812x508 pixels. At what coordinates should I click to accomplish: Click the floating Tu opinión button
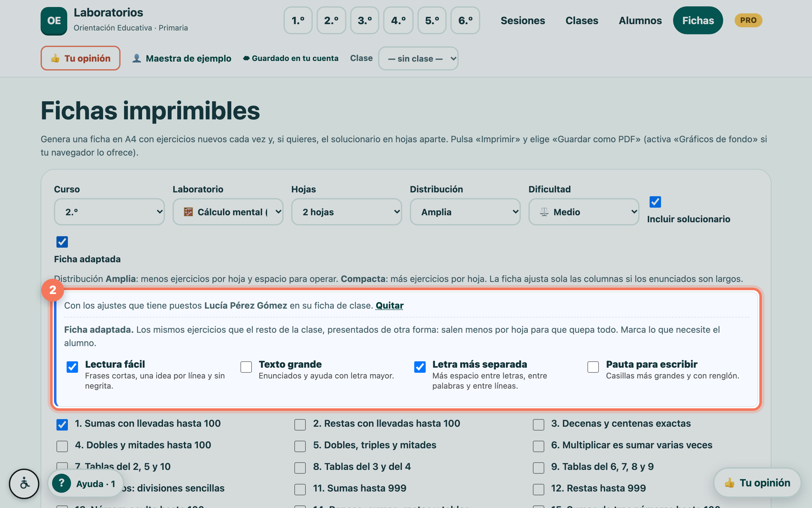point(757,483)
